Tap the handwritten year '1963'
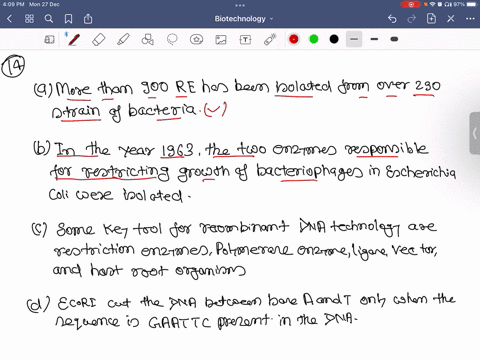 pyautogui.click(x=177, y=151)
